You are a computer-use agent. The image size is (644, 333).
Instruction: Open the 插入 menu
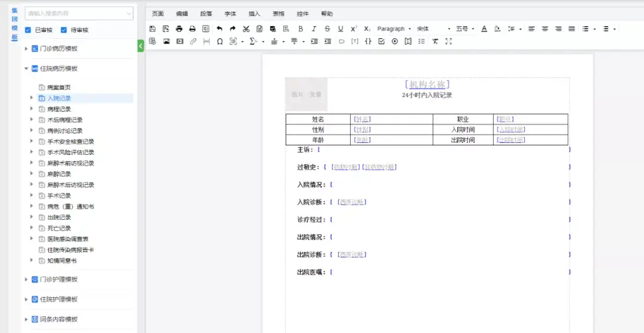[255, 14]
